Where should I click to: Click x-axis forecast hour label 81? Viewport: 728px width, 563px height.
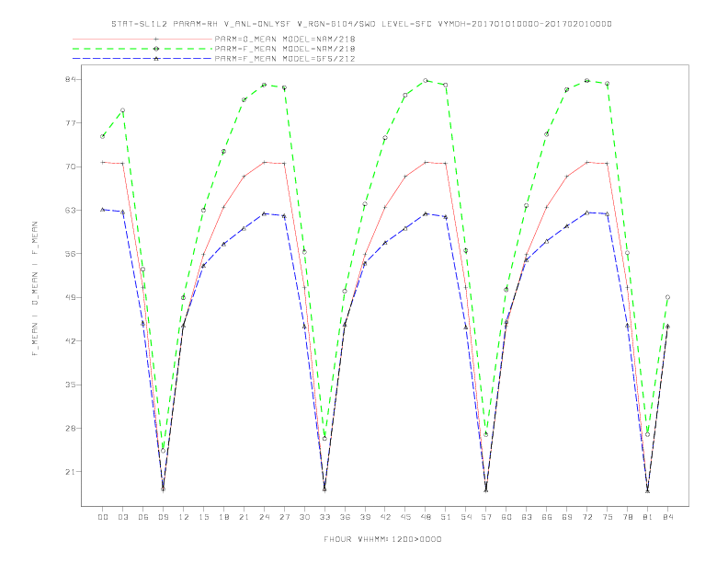(648, 517)
